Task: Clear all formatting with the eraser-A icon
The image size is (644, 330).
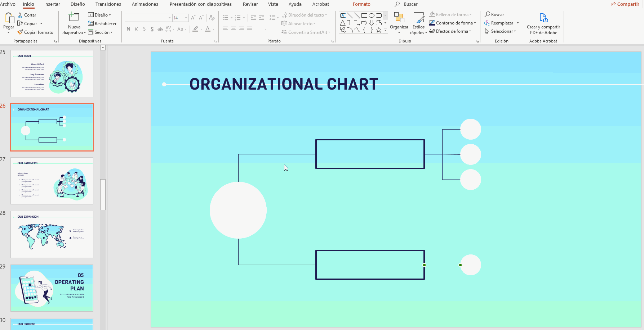Action: [x=212, y=18]
